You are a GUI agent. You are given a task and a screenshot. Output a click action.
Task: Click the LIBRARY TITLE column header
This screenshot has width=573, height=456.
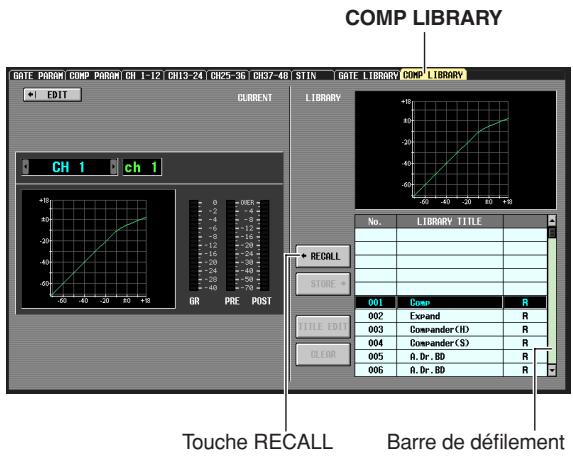click(450, 221)
